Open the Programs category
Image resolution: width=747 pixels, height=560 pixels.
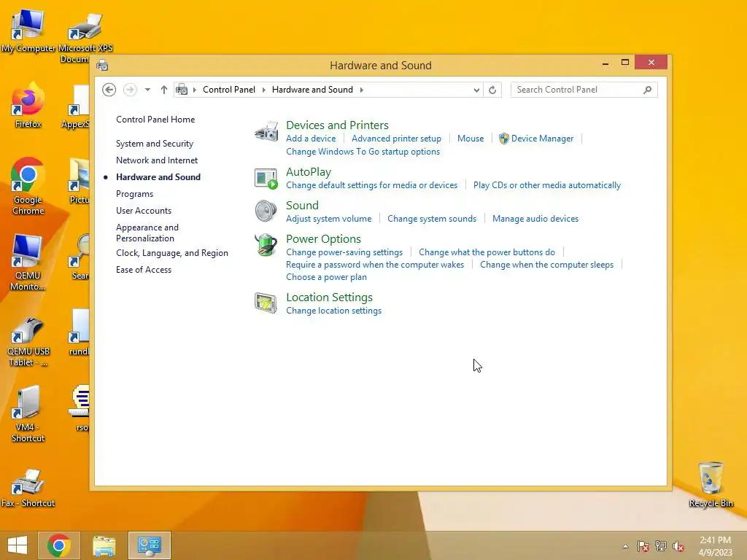(134, 194)
